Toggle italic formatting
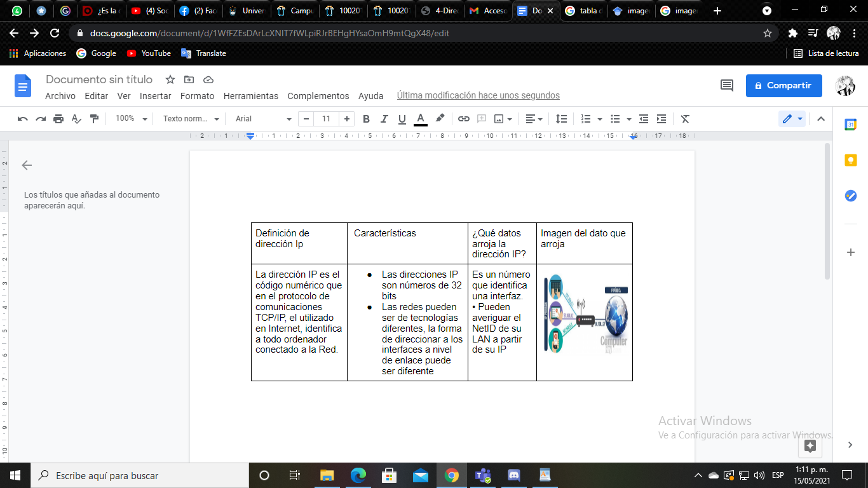Image resolution: width=868 pixels, height=488 pixels. click(x=384, y=119)
